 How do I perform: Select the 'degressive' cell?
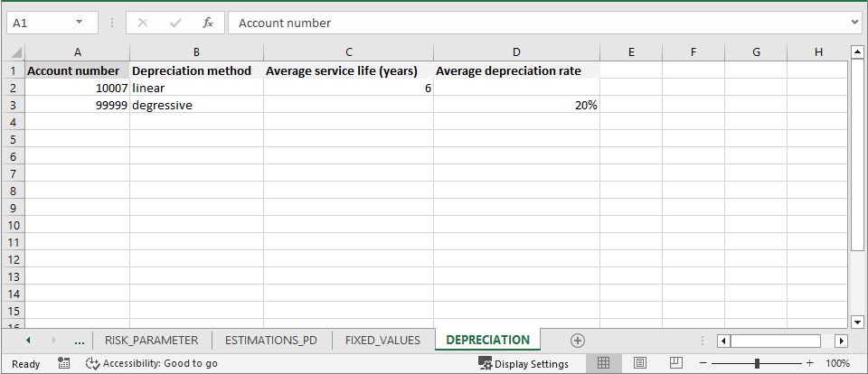pyautogui.click(x=196, y=105)
